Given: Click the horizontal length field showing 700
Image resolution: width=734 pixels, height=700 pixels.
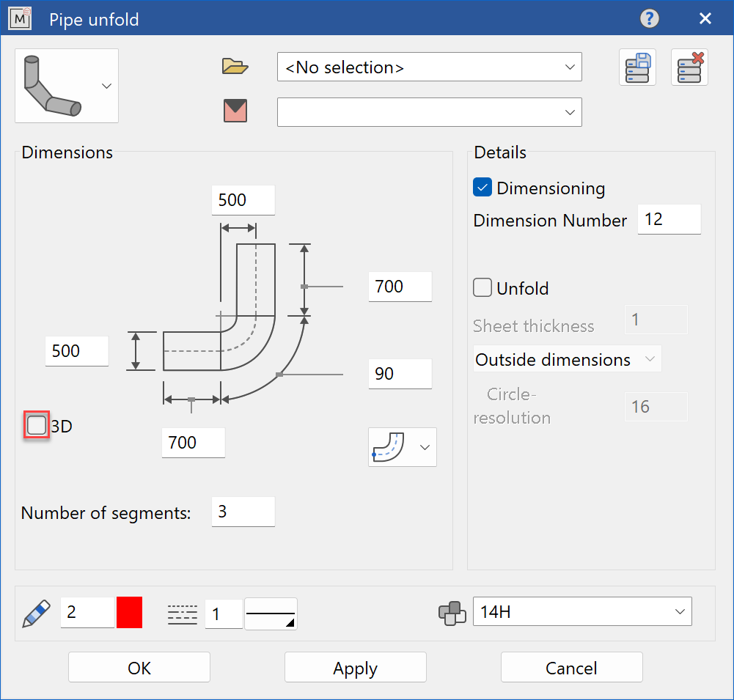Looking at the screenshot, I should (x=194, y=443).
